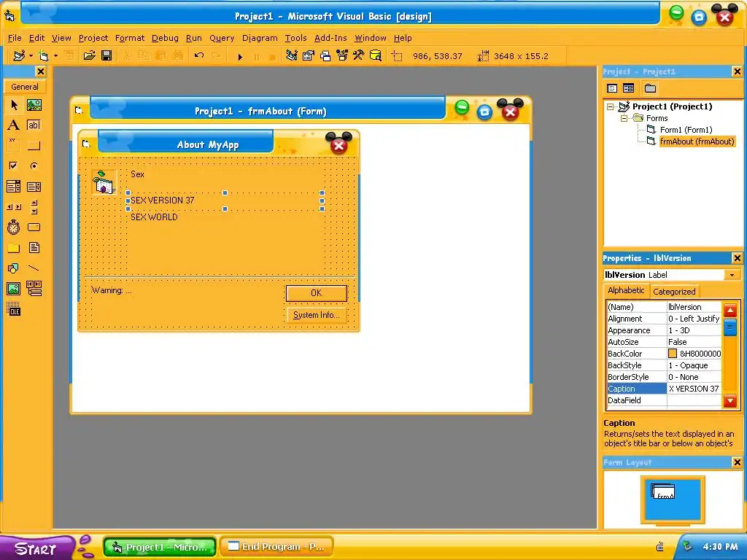The height and width of the screenshot is (560, 747).
Task: Select the Timer control tool
Action: coord(14,227)
